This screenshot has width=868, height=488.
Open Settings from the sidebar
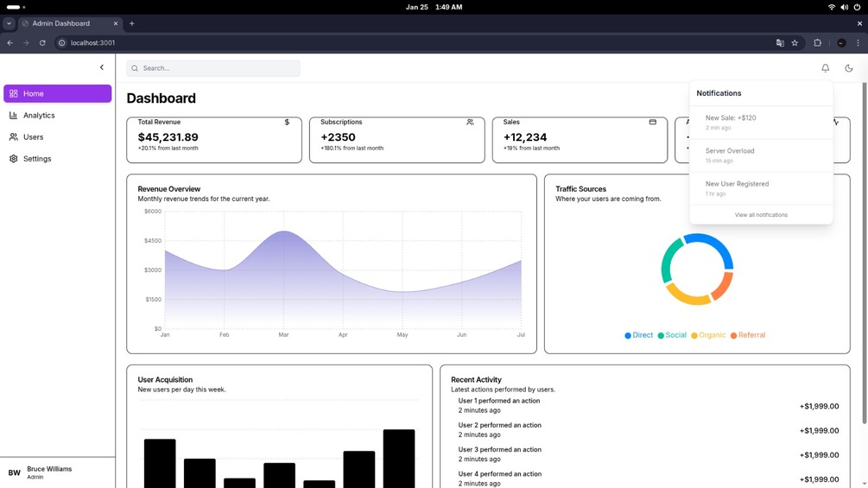click(58, 158)
